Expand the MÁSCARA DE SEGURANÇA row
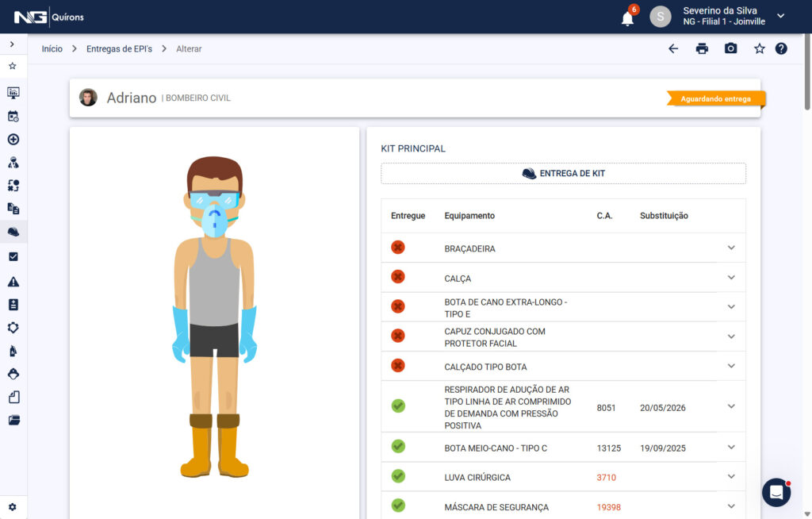The width and height of the screenshot is (812, 519). (730, 506)
